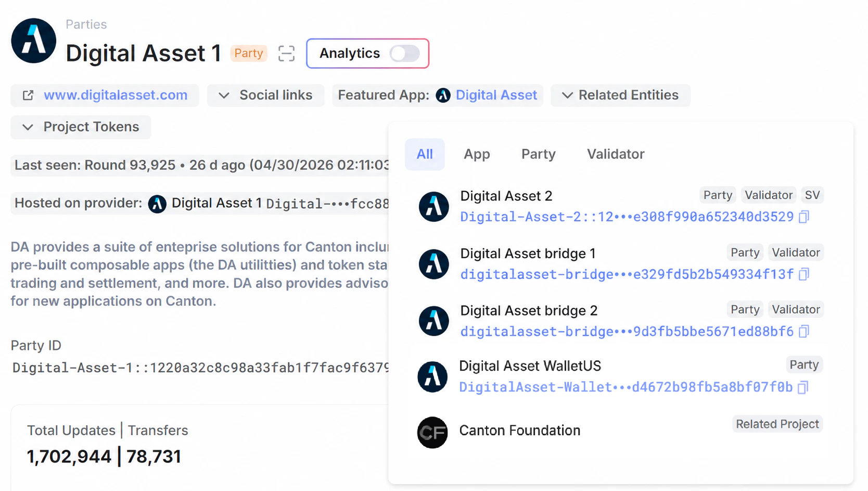Click the Last seen Round 93,925 text
868x491 pixels.
[x=200, y=165]
